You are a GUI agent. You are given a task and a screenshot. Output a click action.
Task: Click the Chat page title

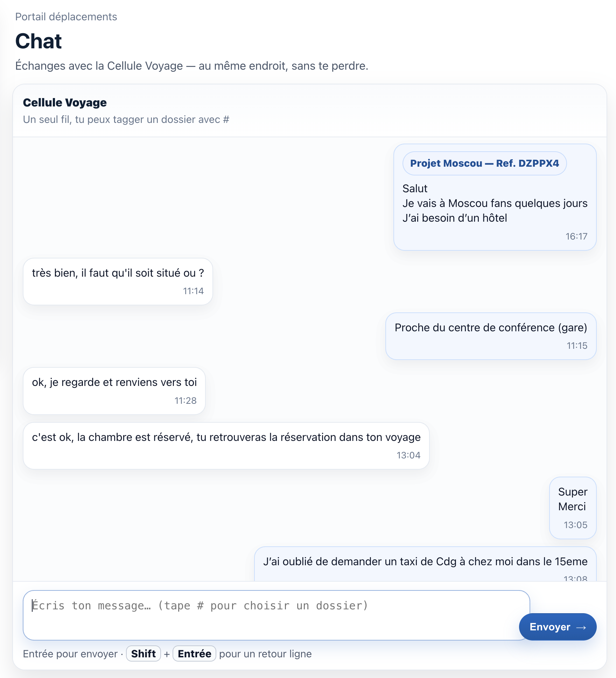coord(39,41)
